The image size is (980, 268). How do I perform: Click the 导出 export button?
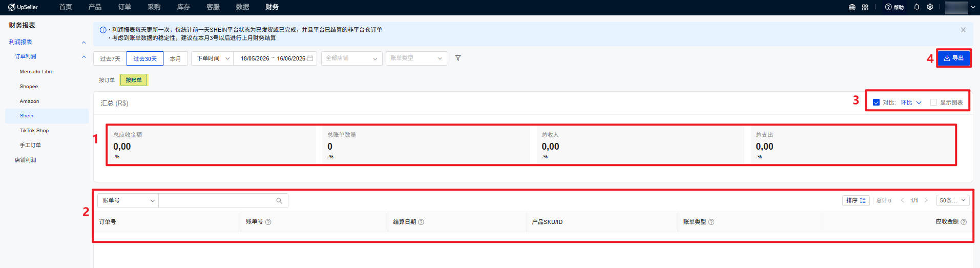(x=954, y=58)
